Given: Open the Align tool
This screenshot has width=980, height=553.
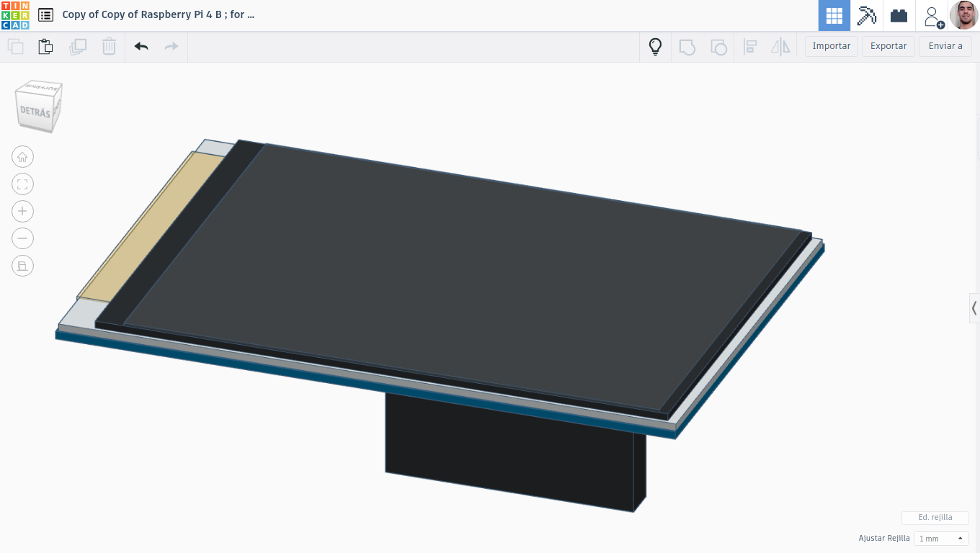Looking at the screenshot, I should coord(750,47).
